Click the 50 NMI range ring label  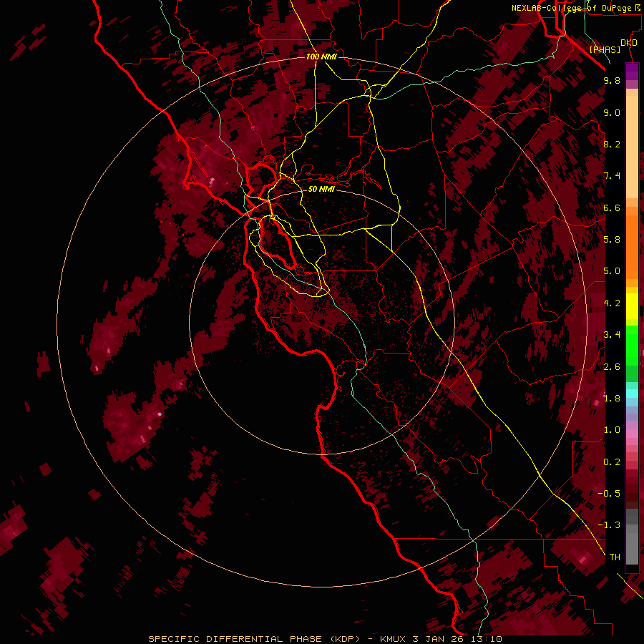coord(321,189)
